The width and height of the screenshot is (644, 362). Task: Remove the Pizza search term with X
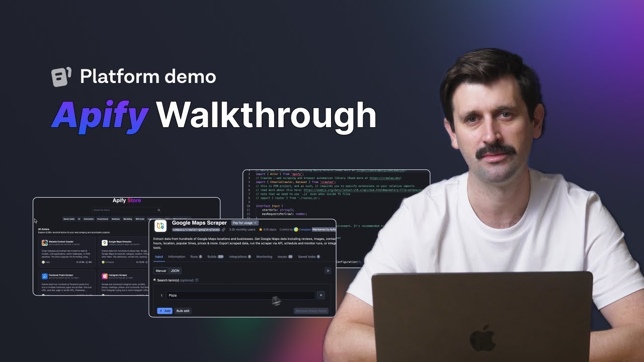(x=321, y=295)
